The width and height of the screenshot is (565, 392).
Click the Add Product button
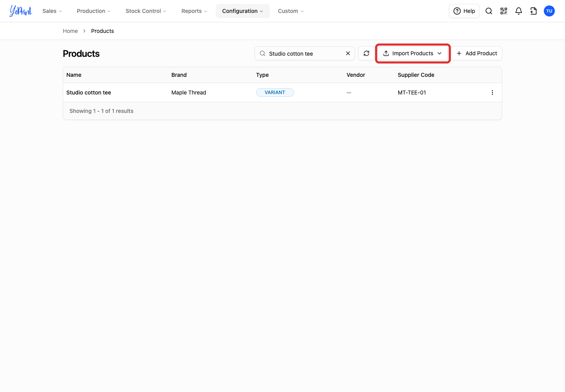(x=477, y=53)
